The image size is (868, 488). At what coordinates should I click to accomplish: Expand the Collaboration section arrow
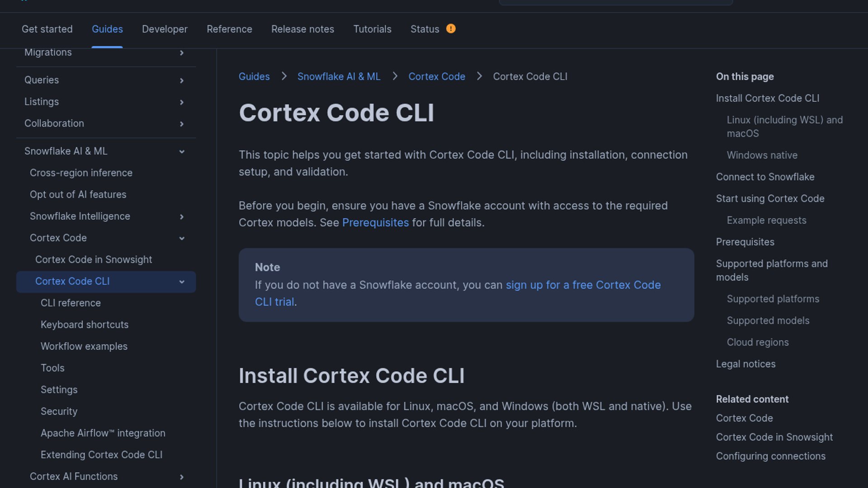(182, 124)
